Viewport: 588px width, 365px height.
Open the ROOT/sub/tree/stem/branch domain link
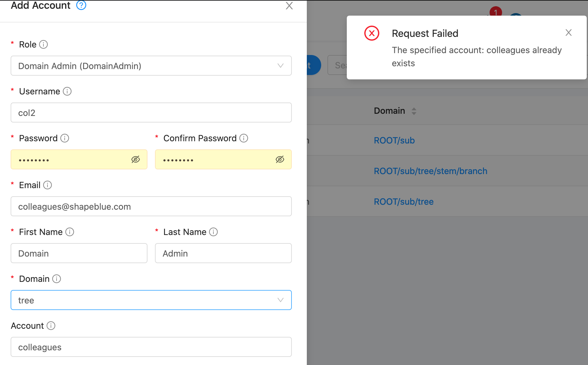(431, 171)
